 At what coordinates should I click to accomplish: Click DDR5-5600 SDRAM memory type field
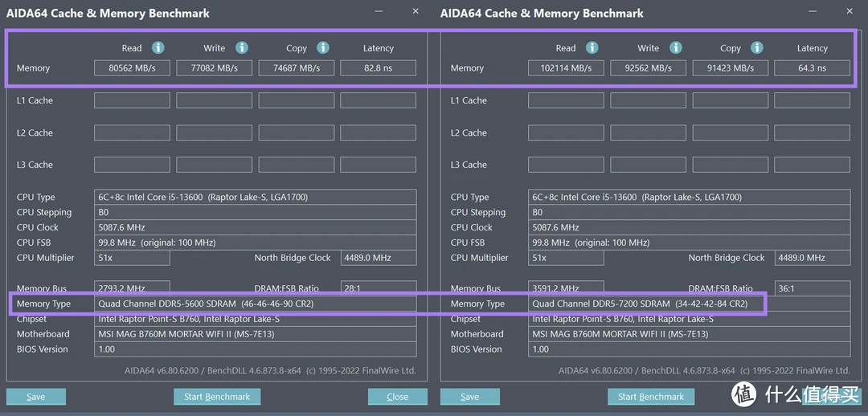256,304
